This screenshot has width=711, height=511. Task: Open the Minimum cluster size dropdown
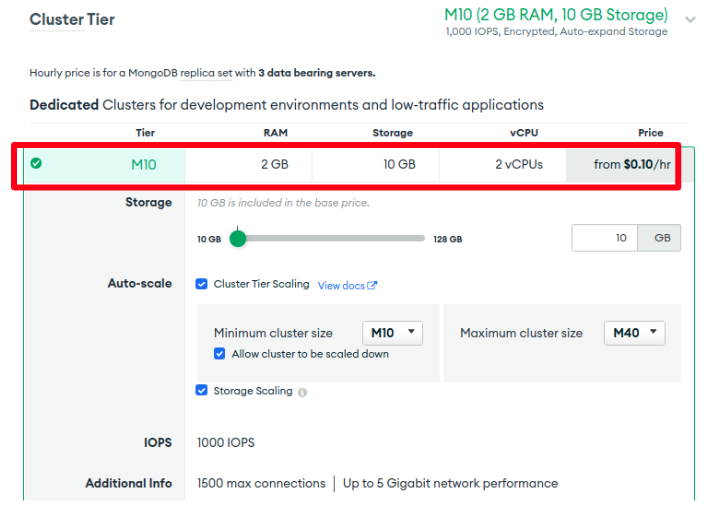pyautogui.click(x=393, y=333)
